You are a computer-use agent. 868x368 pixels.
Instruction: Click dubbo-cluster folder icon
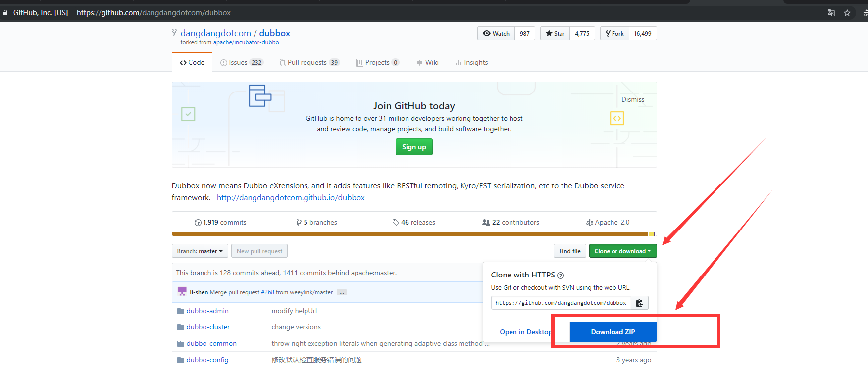[x=181, y=327]
